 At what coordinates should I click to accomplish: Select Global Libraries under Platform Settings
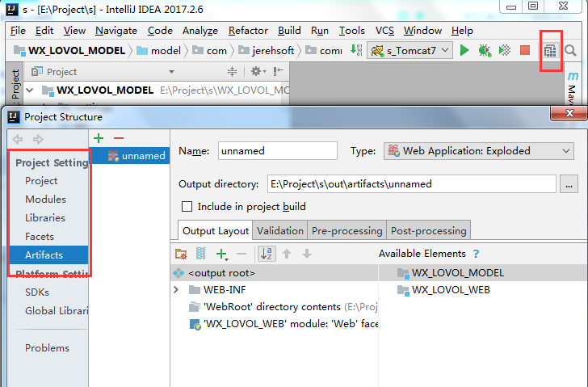57,311
